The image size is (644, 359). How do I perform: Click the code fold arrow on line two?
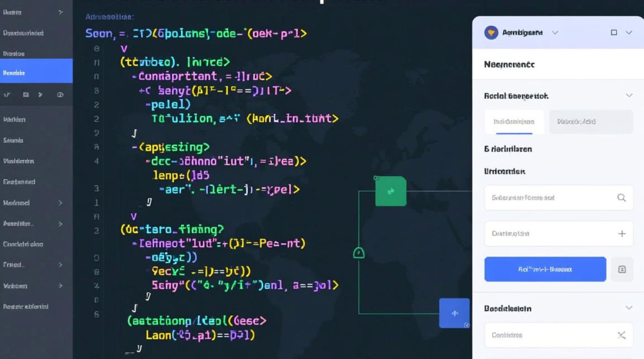tap(125, 48)
